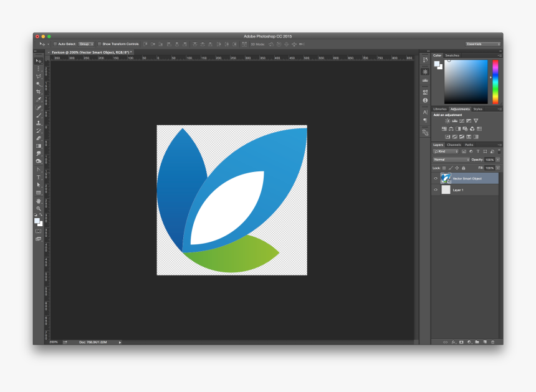The height and width of the screenshot is (392, 536).
Task: Hide the Vector Smart Object layer
Action: (x=436, y=178)
